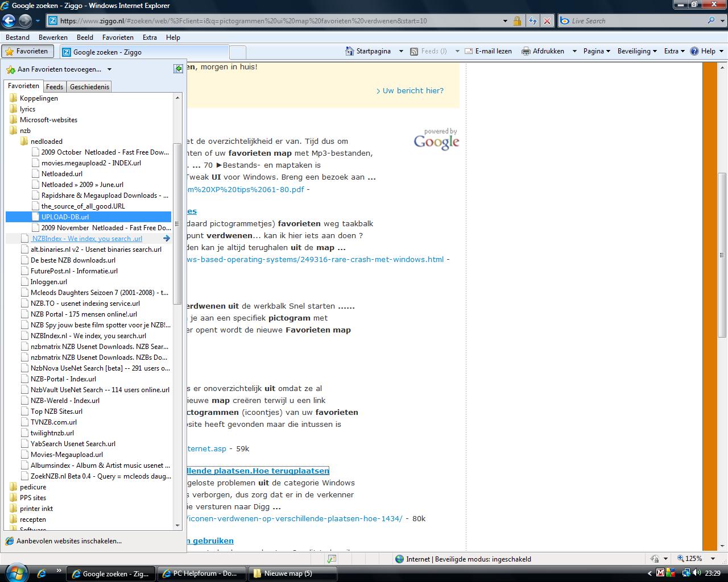Click Aanbevolen websites inschakelen link

tap(68, 541)
